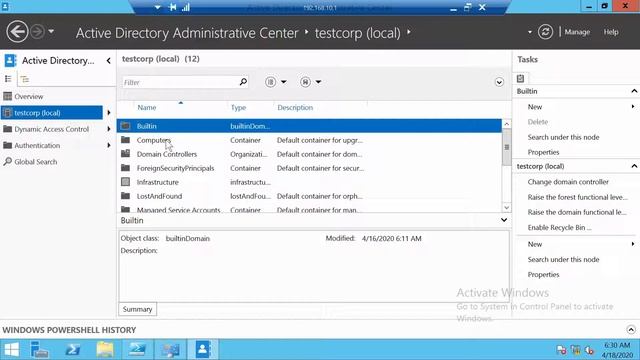640x360 pixels.
Task: Open the navigation history dropdown arrow
Action: pyautogui.click(x=51, y=31)
